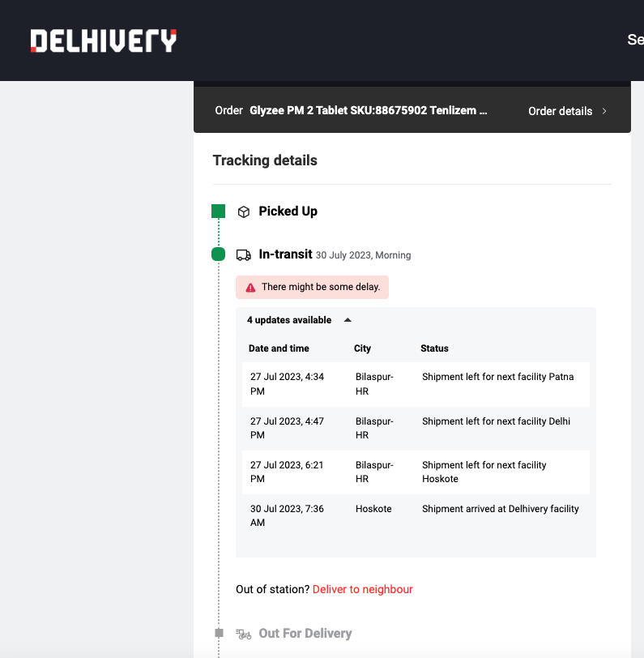The height and width of the screenshot is (658, 644).
Task: Click the grey Out For Delivery marker
Action: [219, 633]
